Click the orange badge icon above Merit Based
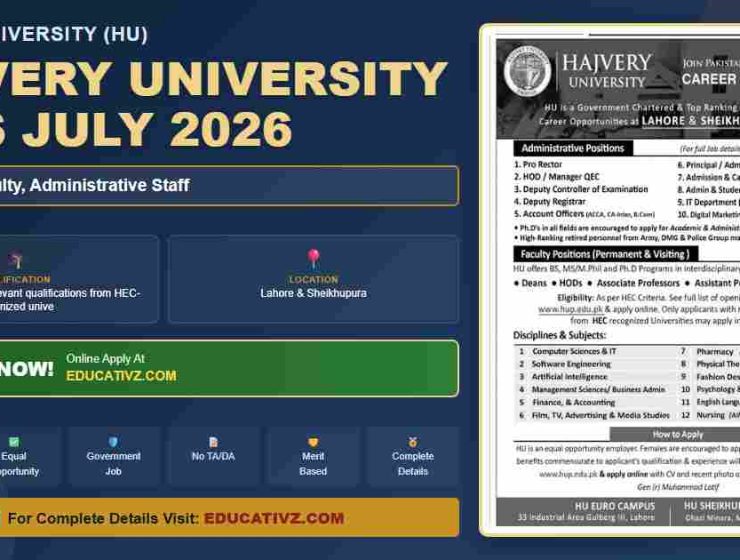Screen dimensions: 740x560 click(x=313, y=442)
